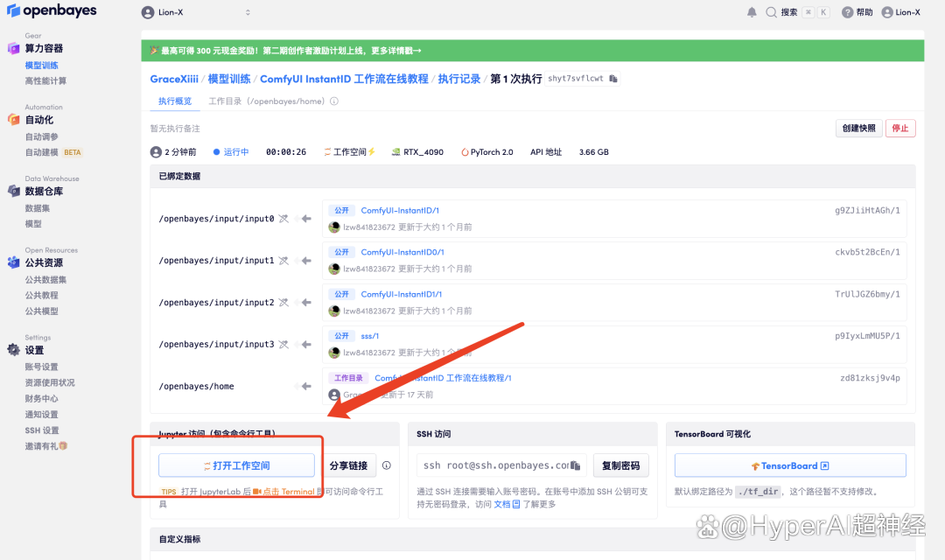Click the 执行记录 breadcrumb link
The image size is (945, 560).
coord(459,79)
